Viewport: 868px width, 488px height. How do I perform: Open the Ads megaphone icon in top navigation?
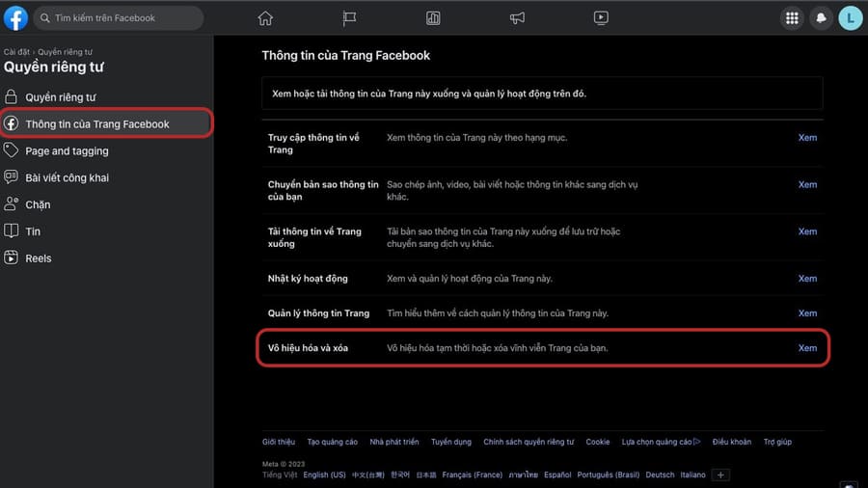tap(517, 18)
